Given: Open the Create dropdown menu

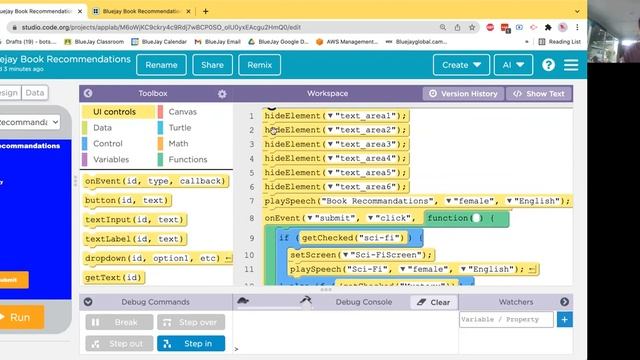Looking at the screenshot, I should click(461, 65).
